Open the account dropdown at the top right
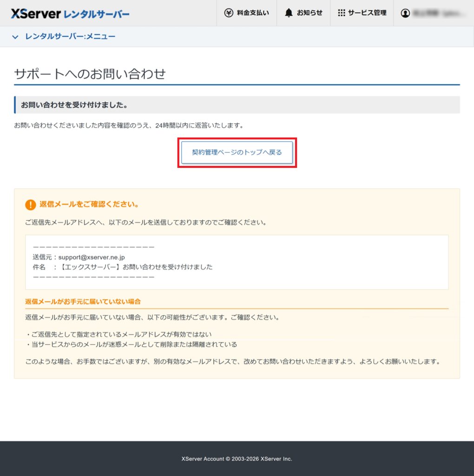The image size is (474, 476). tap(432, 13)
